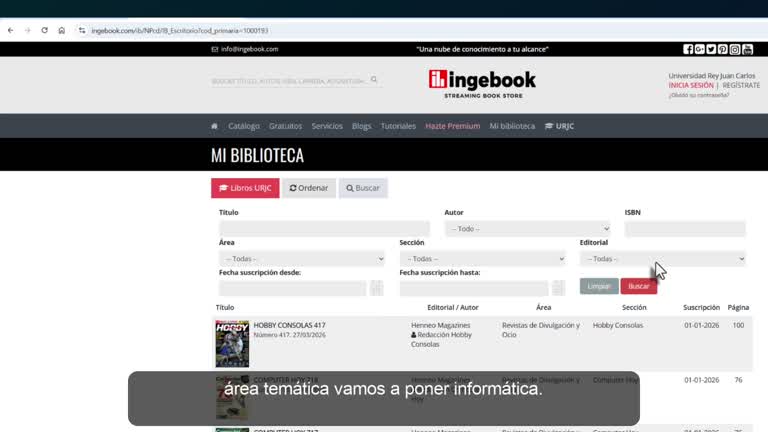Click Hazte Premium in the nav bar
The height and width of the screenshot is (432, 768).
tap(453, 126)
